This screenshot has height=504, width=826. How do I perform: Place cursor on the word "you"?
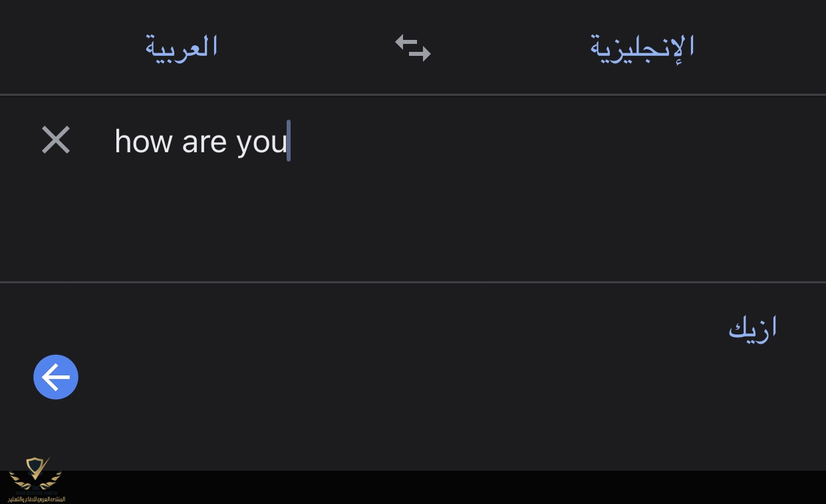coord(261,144)
